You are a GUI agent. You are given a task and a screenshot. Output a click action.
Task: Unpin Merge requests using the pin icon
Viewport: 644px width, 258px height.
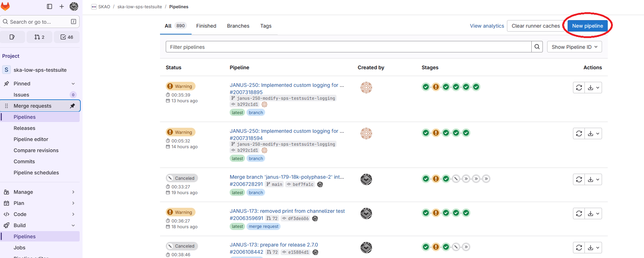72,106
